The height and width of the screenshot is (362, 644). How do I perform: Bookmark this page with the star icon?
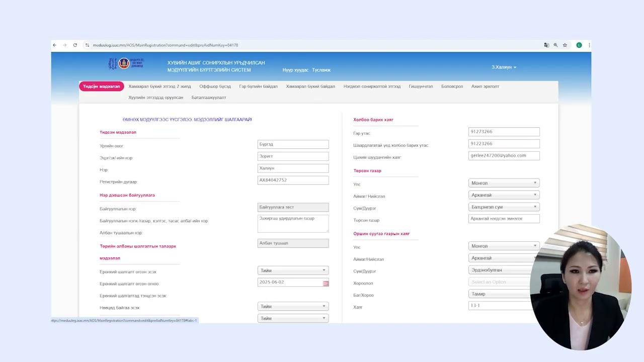coord(565,45)
